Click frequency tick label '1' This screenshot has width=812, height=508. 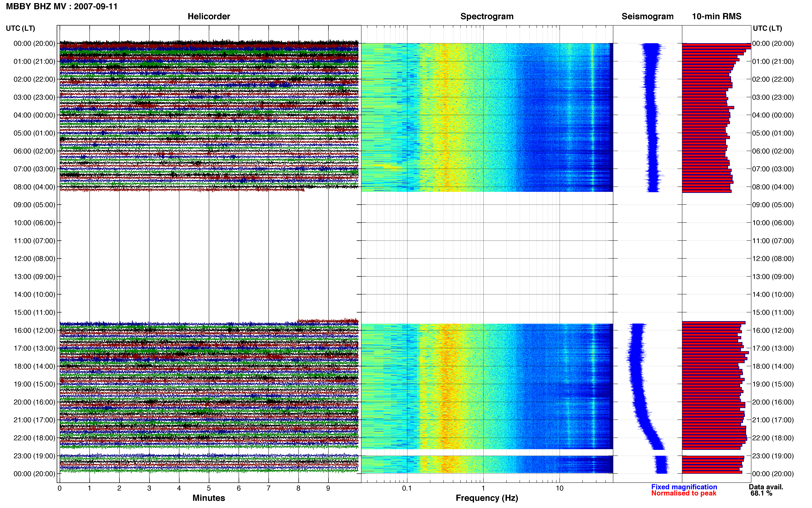(x=483, y=488)
